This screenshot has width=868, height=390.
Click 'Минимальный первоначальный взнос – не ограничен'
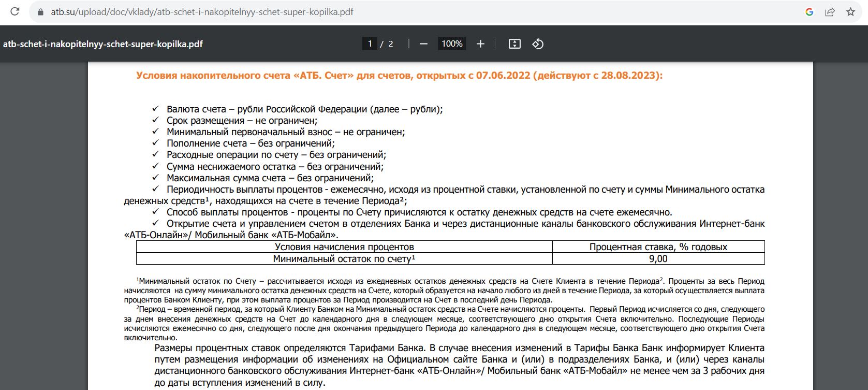(x=286, y=132)
